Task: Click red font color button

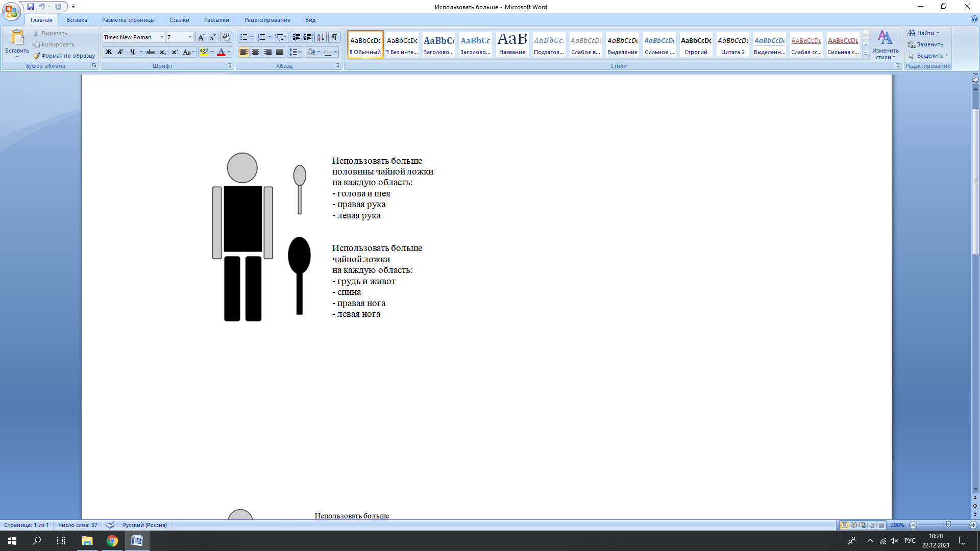Action: [x=221, y=52]
